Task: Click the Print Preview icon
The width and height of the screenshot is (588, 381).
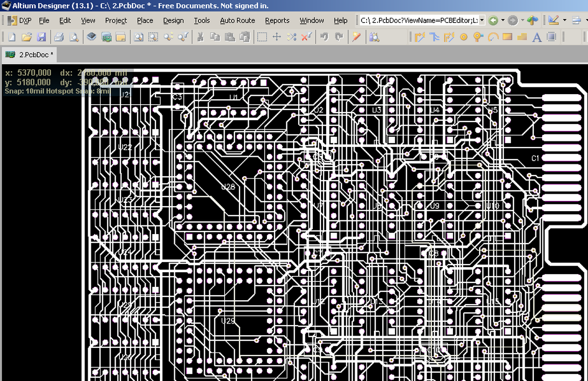Action: tap(73, 37)
